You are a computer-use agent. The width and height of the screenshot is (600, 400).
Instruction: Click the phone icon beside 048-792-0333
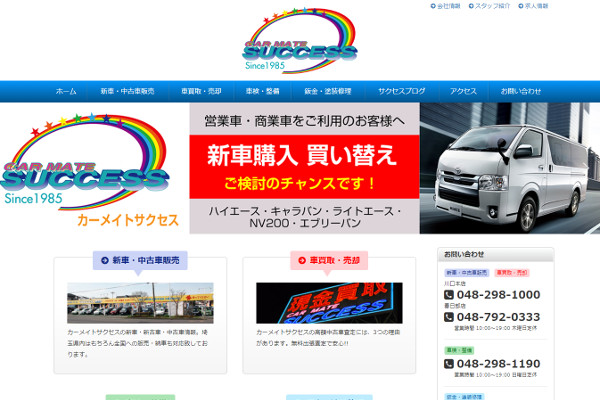(449, 317)
